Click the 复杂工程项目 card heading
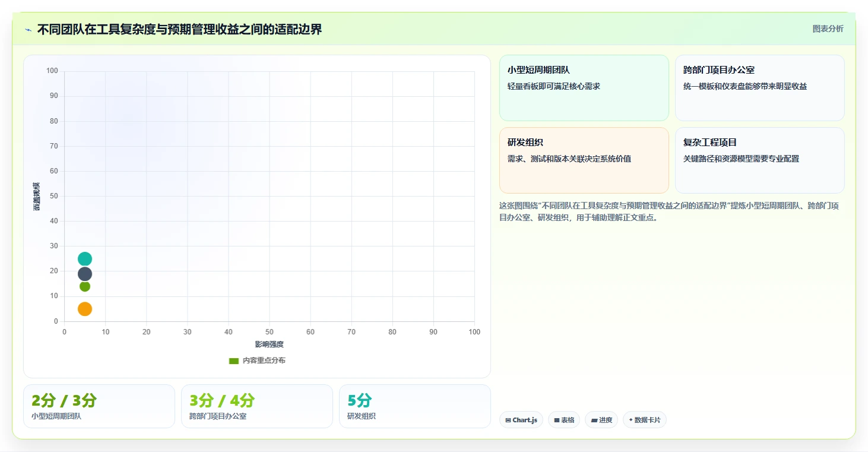The width and height of the screenshot is (868, 452). pos(710,143)
